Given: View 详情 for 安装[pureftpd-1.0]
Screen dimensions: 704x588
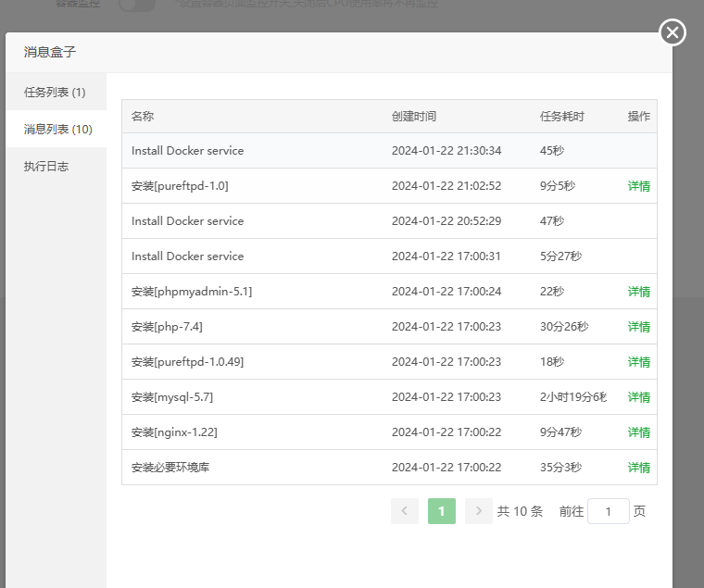Looking at the screenshot, I should click(638, 186).
